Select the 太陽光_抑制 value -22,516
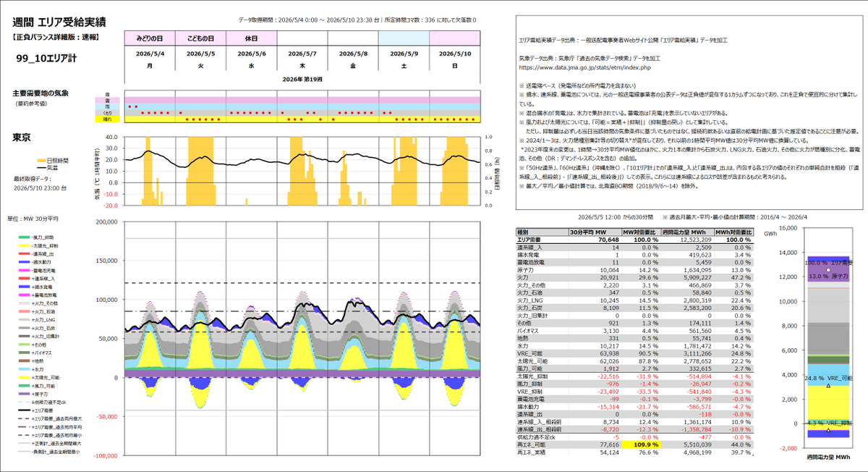Screen dimensions: 868x472 pyautogui.click(x=607, y=376)
